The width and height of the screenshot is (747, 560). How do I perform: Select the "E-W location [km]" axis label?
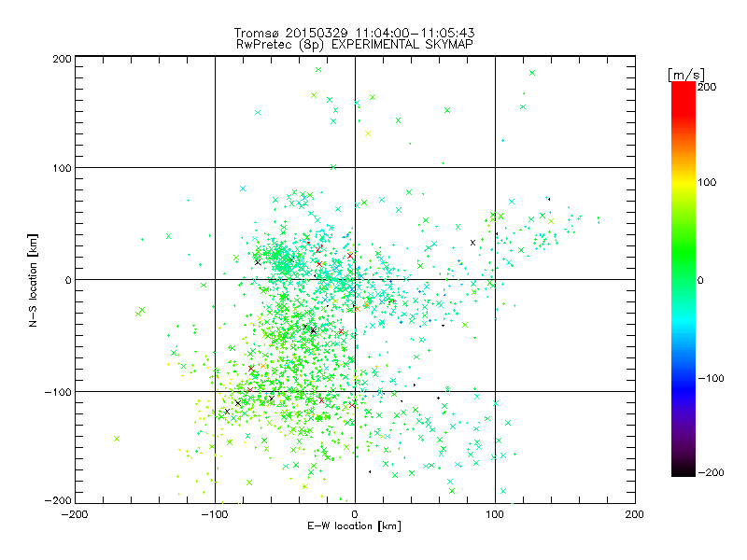(x=354, y=525)
